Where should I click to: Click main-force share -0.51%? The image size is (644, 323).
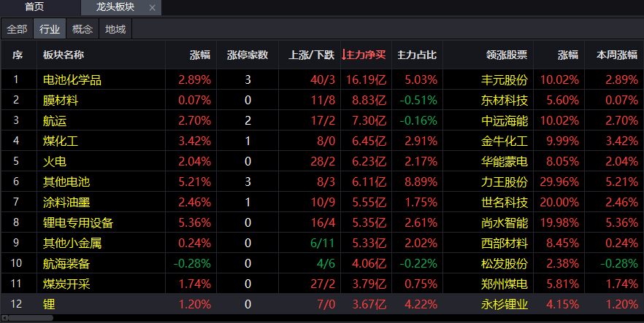(x=418, y=100)
